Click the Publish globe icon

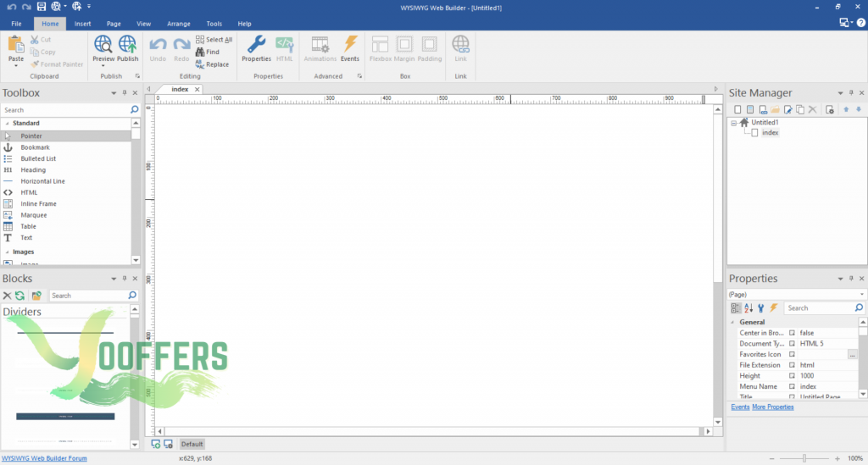127,44
